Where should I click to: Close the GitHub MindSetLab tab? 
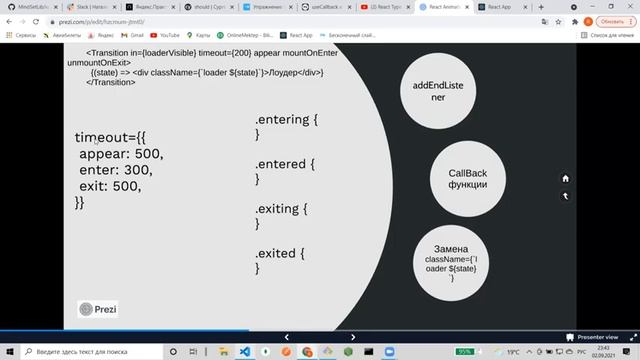click(56, 7)
